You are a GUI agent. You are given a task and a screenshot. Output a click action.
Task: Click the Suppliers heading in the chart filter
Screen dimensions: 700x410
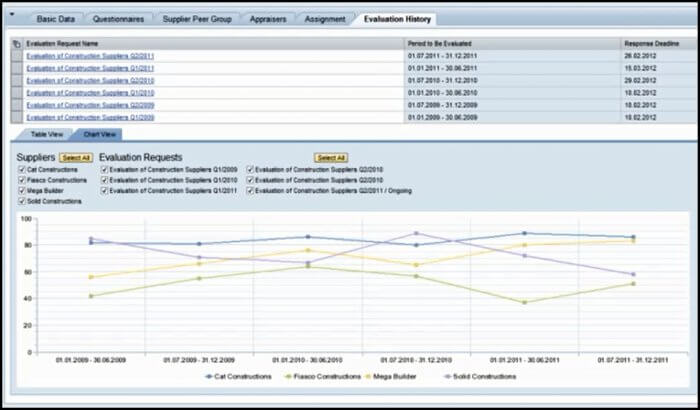tap(36, 157)
